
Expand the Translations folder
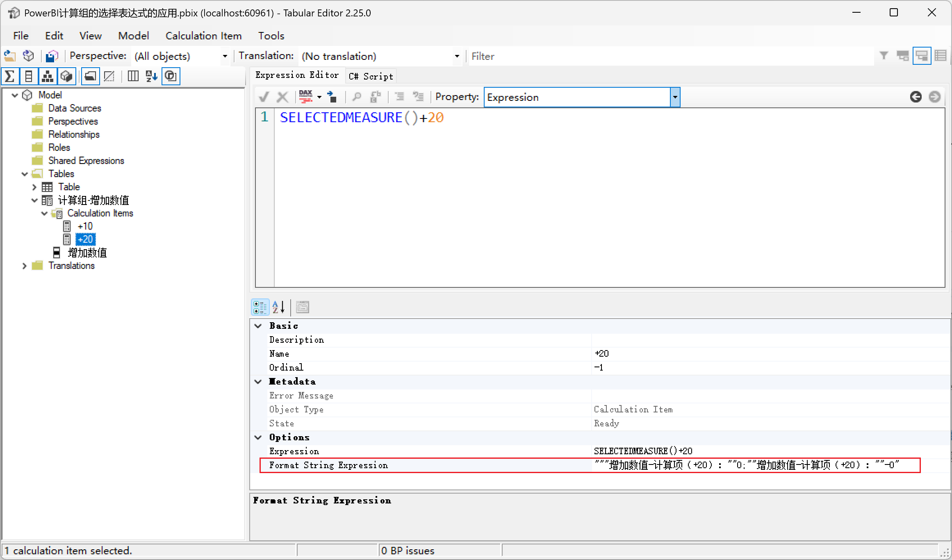25,266
